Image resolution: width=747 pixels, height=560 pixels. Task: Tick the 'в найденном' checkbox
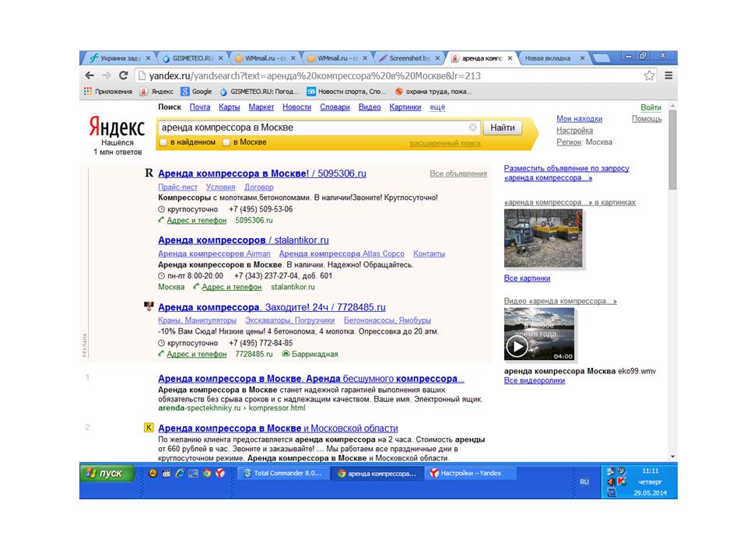163,142
